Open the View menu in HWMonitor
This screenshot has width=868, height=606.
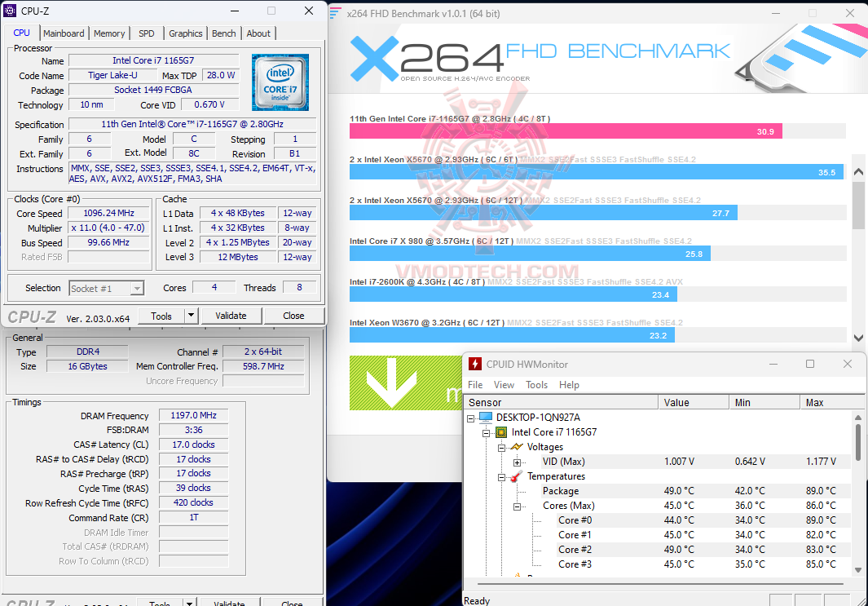click(504, 384)
